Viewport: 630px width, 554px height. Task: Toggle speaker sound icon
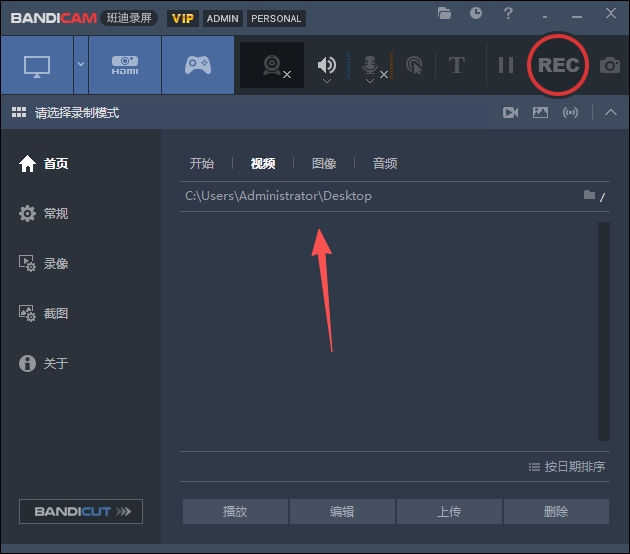pos(327,64)
